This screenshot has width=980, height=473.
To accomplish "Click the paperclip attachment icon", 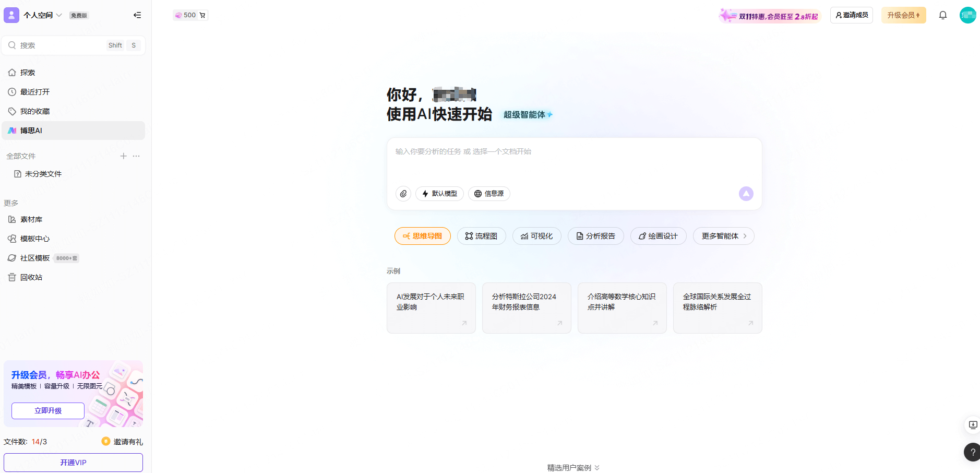I will pyautogui.click(x=403, y=194).
